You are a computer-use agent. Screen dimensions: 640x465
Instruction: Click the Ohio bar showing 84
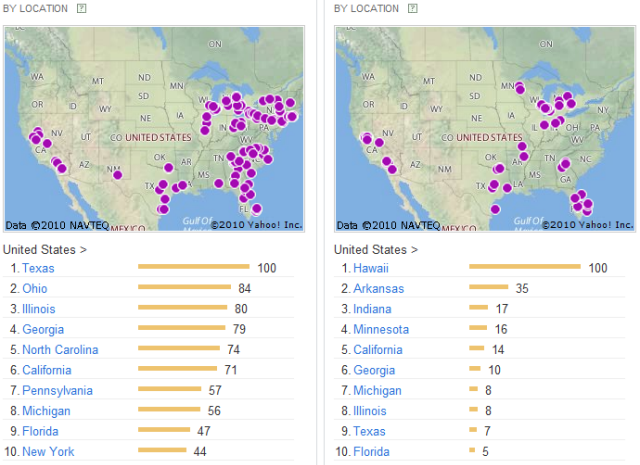[x=184, y=287]
